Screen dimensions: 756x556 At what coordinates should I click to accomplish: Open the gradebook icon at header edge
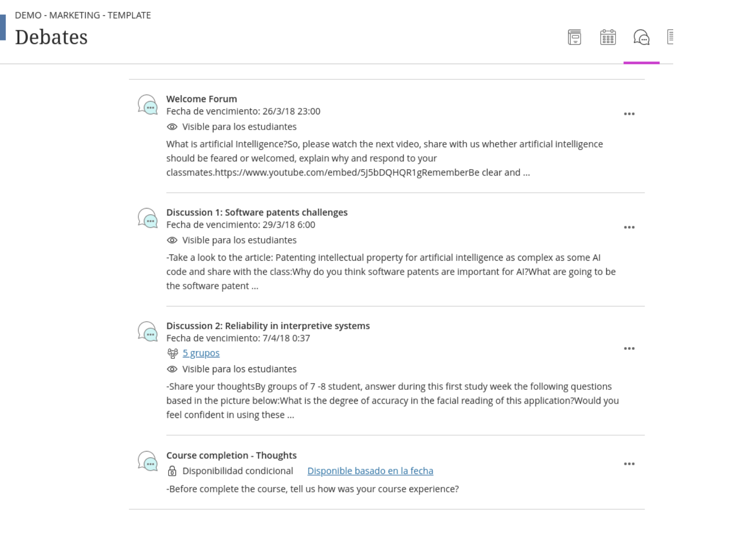tap(670, 37)
